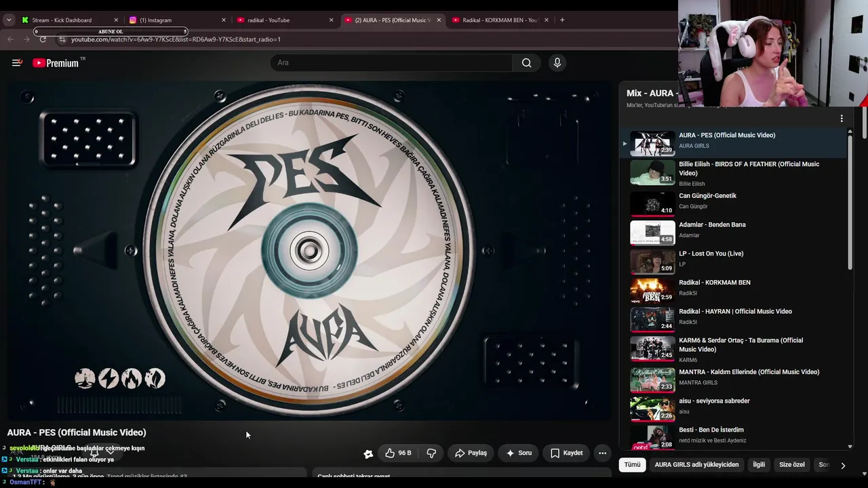Select the İlgili filter chip
Image resolution: width=868 pixels, height=488 pixels.
point(759,465)
